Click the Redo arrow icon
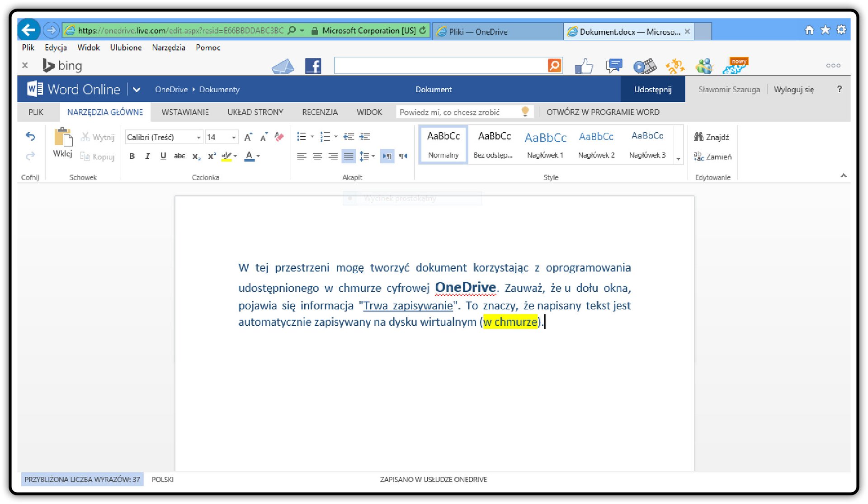 click(x=30, y=156)
